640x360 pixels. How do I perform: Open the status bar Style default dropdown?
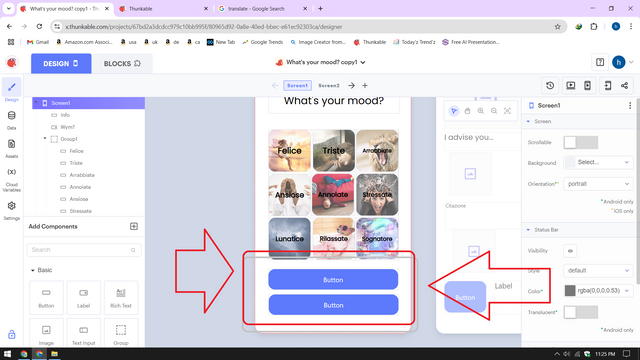coord(598,271)
